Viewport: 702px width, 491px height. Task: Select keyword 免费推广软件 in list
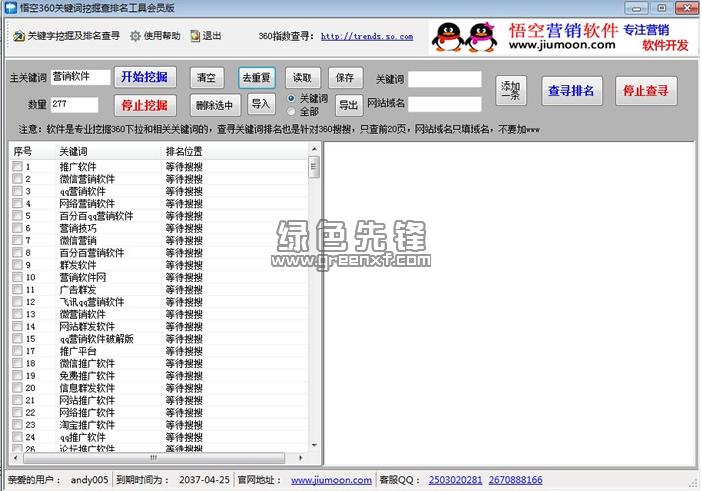87,375
